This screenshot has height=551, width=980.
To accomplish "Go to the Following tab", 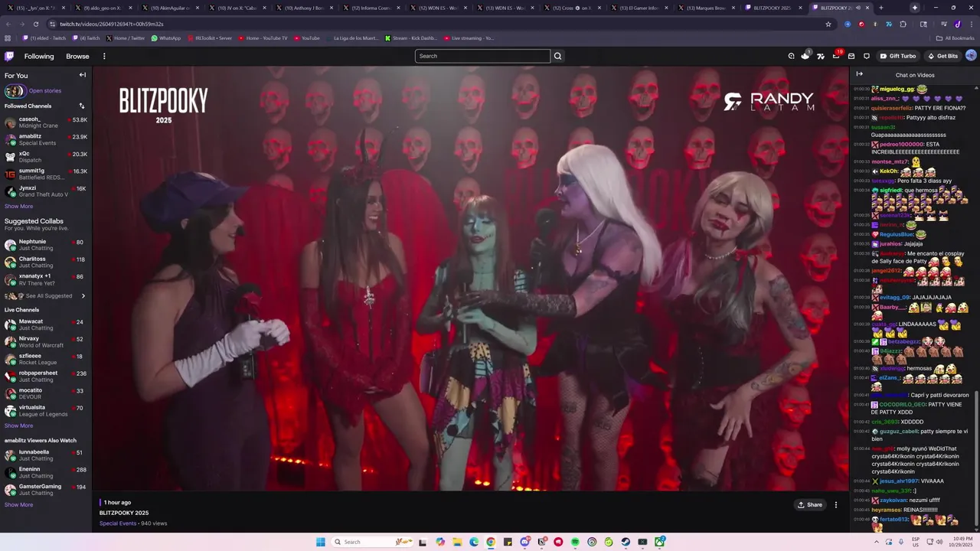I will click(39, 56).
